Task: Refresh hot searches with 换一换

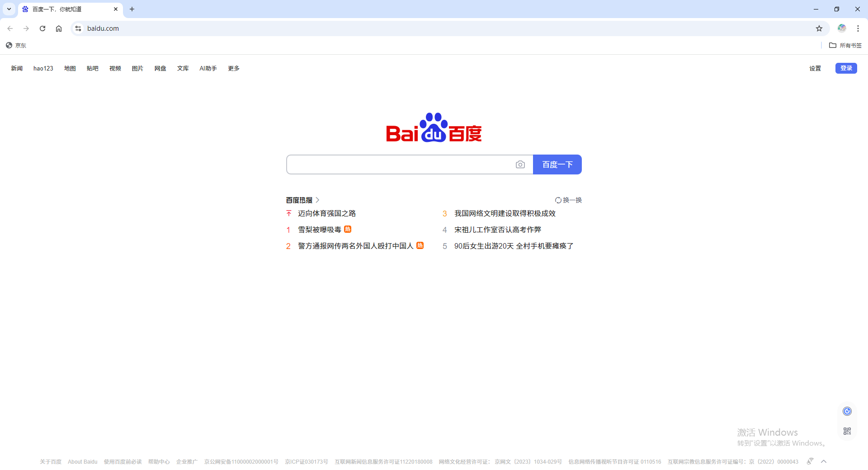Action: pos(569,200)
